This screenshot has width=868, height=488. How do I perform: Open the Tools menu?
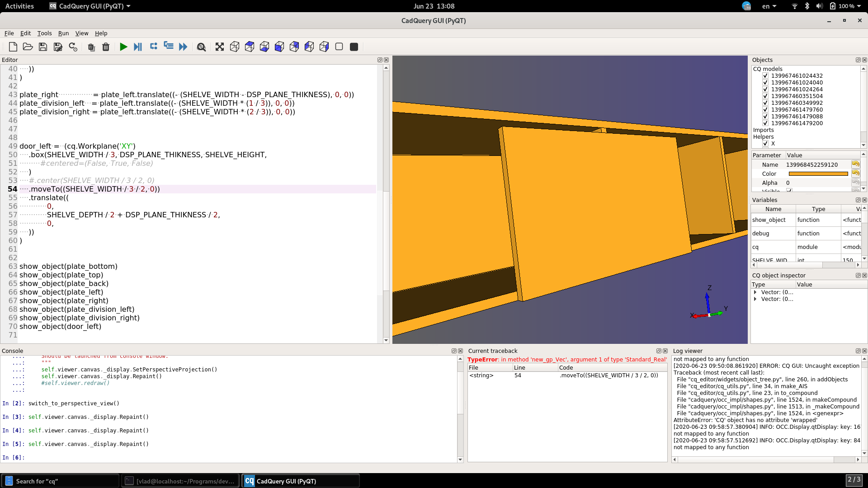click(x=44, y=33)
